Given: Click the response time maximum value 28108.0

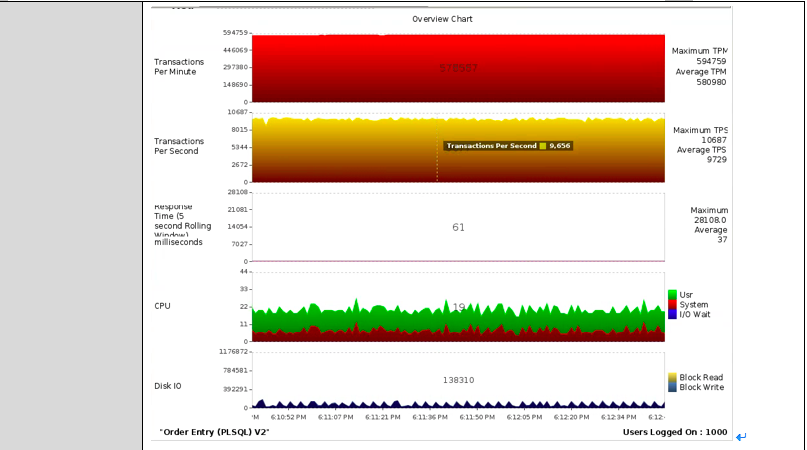Looking at the screenshot, I should click(x=710, y=220).
